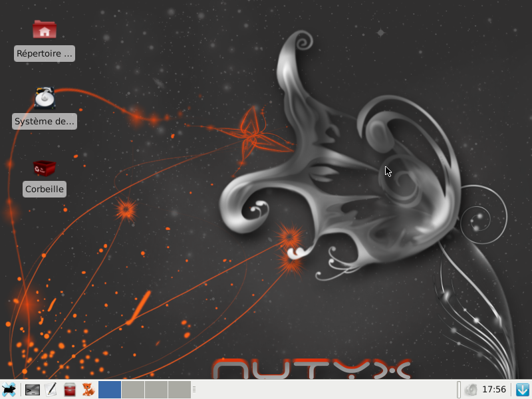532x399 pixels.
Task: Open the speaker volume control in tray
Action: coord(471,390)
